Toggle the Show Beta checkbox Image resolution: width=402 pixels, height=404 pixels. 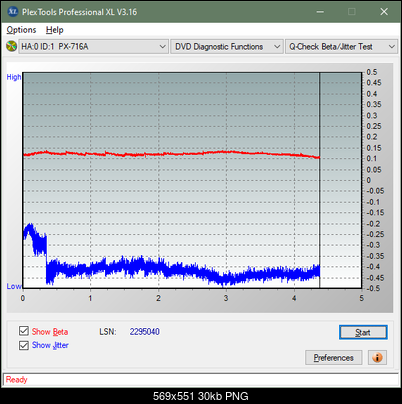point(24,331)
